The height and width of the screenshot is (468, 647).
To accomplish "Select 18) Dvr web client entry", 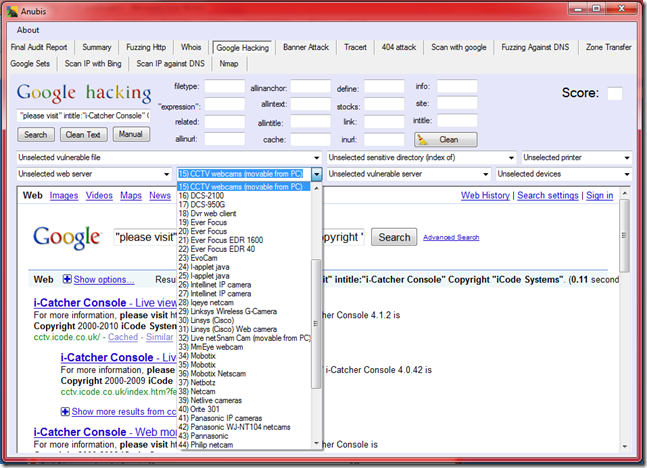I will click(x=243, y=213).
